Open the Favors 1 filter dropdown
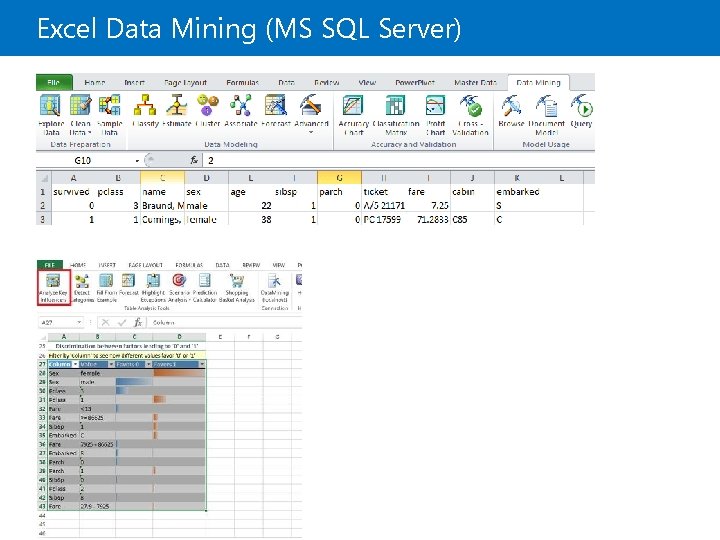Screen dimensions: 720x540 (x=202, y=364)
